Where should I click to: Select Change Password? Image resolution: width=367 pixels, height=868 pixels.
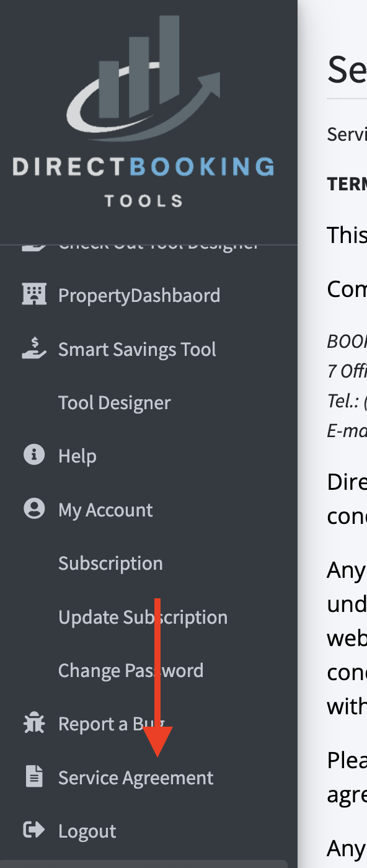click(x=131, y=670)
